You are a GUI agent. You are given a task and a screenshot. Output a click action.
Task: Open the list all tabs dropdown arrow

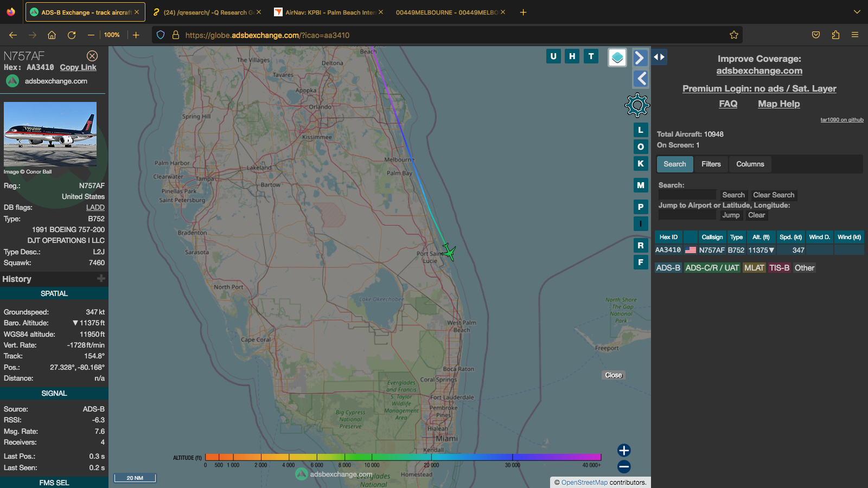tap(857, 12)
